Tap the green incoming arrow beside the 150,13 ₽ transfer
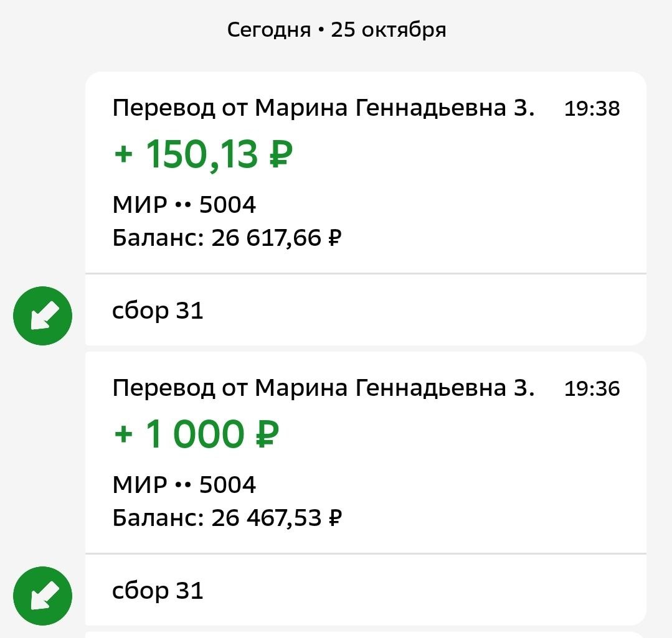This screenshot has height=638, width=672. click(x=42, y=316)
